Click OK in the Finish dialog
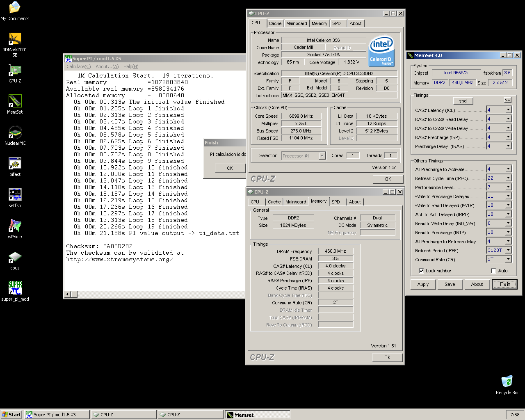This screenshot has height=420, width=525. click(230, 168)
